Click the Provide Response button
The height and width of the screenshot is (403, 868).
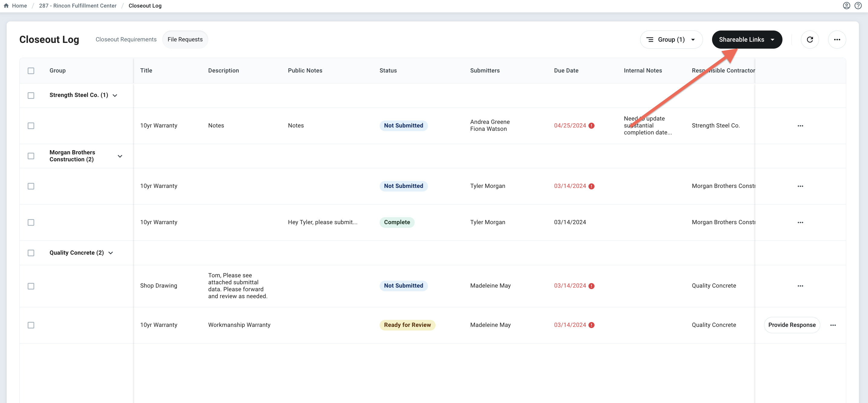click(792, 325)
